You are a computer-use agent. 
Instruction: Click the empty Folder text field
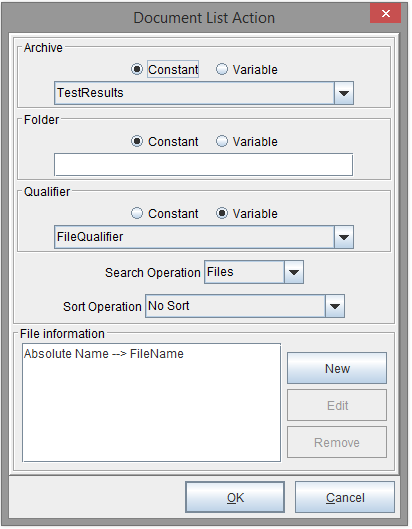click(203, 165)
